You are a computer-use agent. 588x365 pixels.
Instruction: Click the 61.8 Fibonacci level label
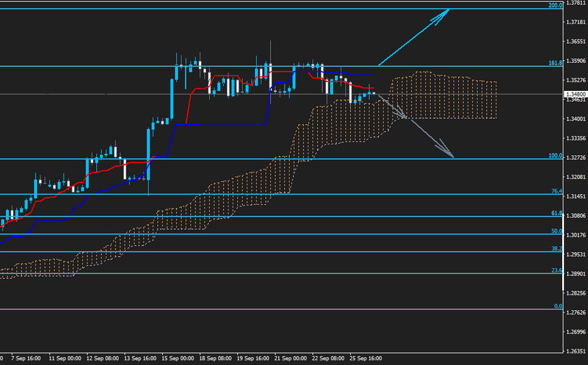[557, 213]
